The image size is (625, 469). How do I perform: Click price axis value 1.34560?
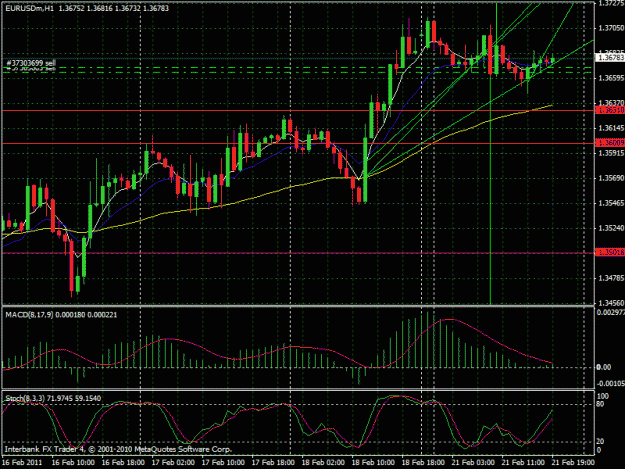[611, 303]
